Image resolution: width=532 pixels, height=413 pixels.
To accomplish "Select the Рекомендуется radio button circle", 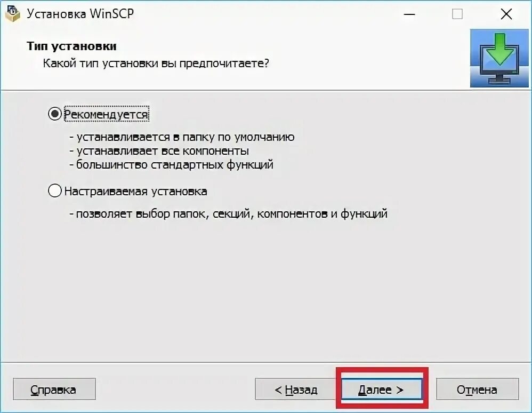I will click(x=54, y=114).
